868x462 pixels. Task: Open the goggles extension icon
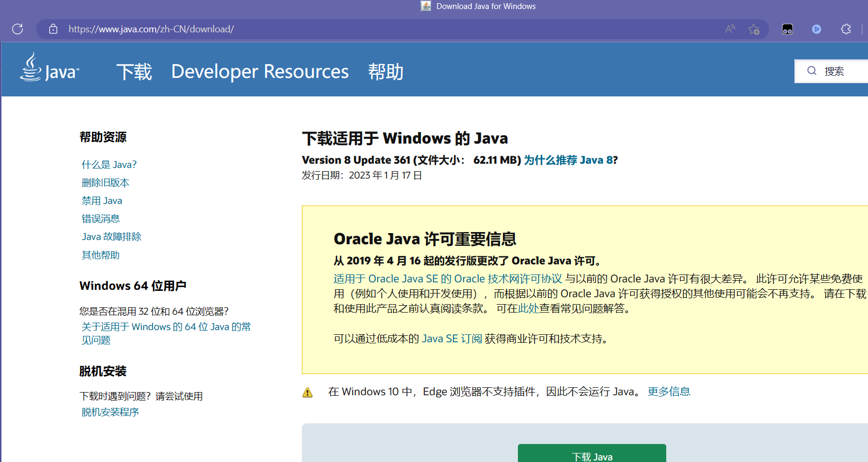(788, 29)
